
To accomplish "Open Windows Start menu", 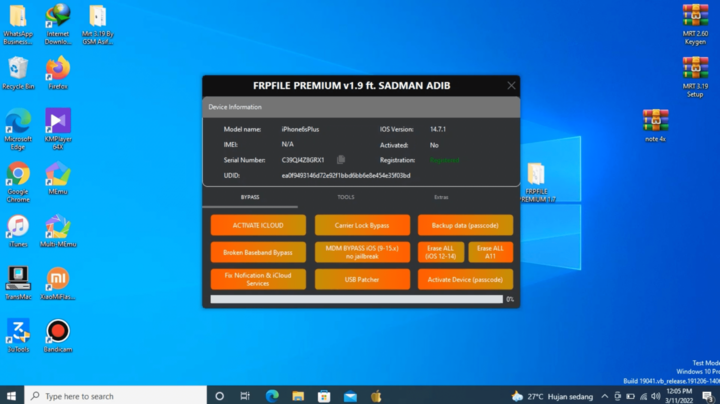I will tap(11, 396).
